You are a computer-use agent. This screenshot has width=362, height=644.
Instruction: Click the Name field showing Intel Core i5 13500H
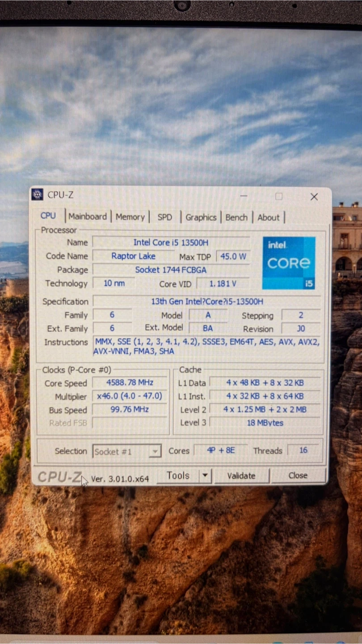tap(171, 242)
